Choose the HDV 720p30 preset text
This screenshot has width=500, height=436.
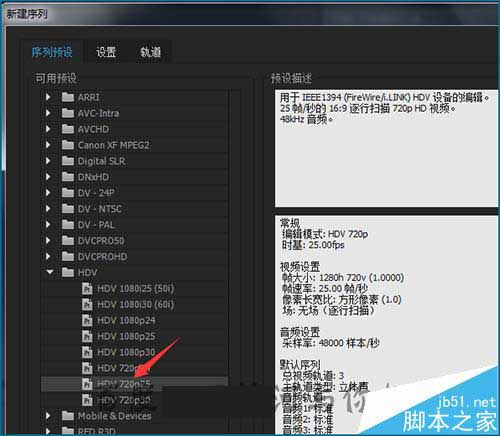click(x=124, y=400)
